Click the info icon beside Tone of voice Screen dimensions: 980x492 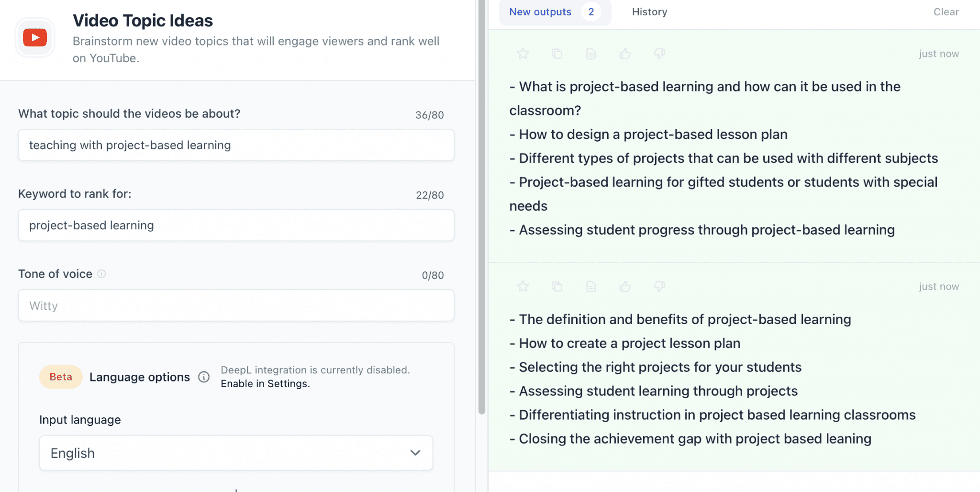click(101, 274)
